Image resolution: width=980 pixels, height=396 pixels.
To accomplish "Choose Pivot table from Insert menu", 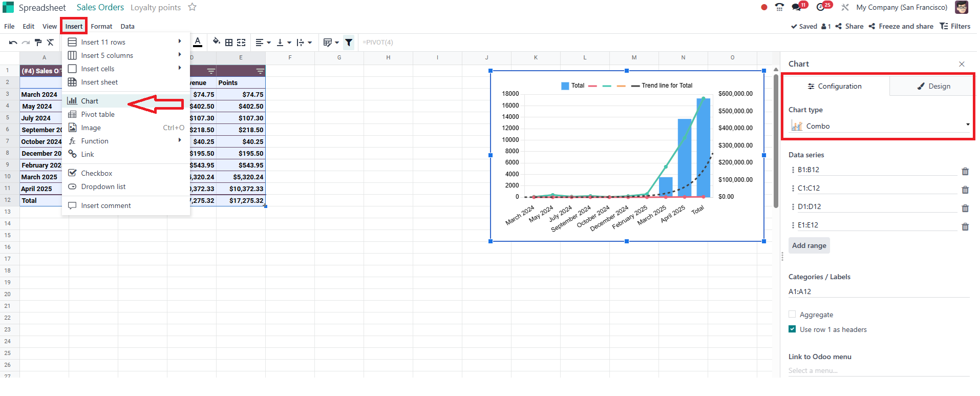I will point(125,114).
